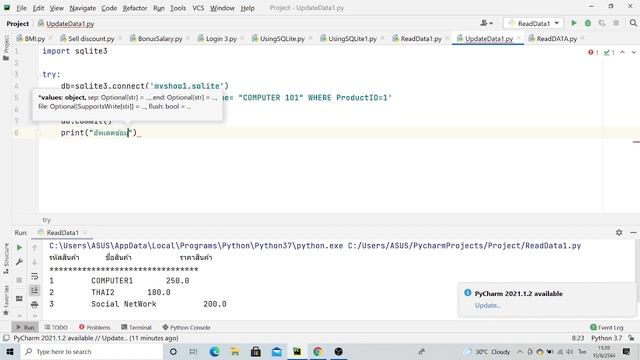Open the TODO tool window
The image size is (640, 360).
(x=56, y=327)
